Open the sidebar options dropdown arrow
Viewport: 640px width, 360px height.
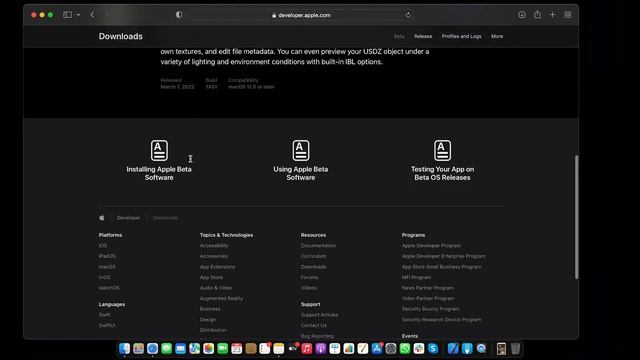78,15
